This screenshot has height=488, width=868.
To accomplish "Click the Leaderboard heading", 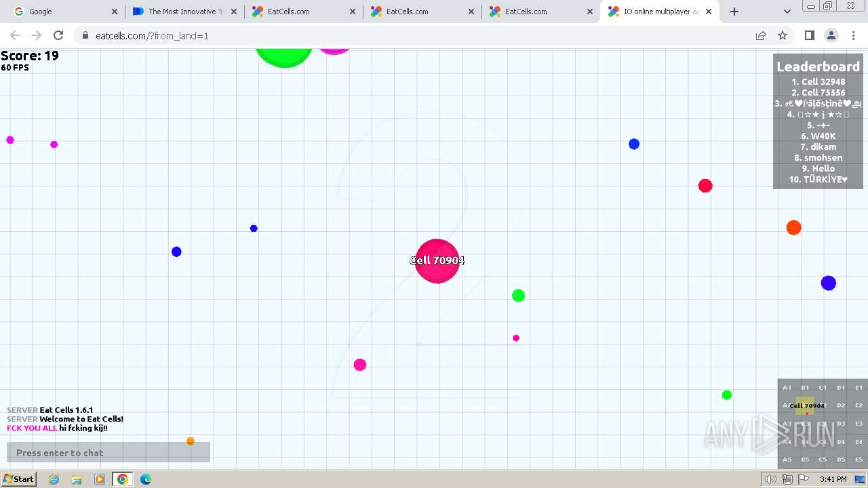I will coord(818,66).
